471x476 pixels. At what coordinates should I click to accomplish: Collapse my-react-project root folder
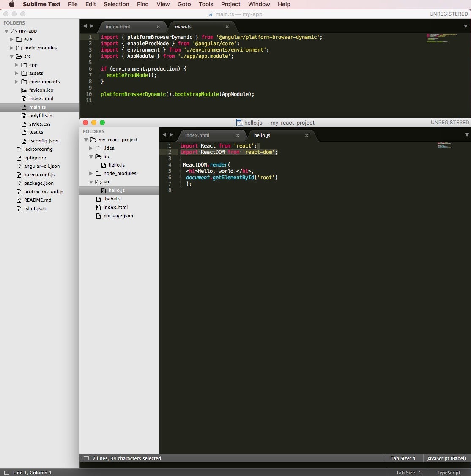tap(86, 140)
